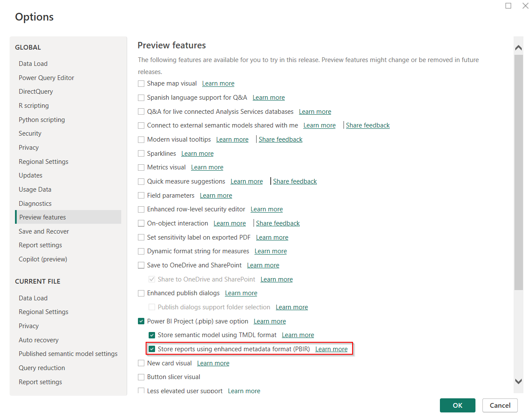Open Regional Settings under GLOBAL

[43, 162]
